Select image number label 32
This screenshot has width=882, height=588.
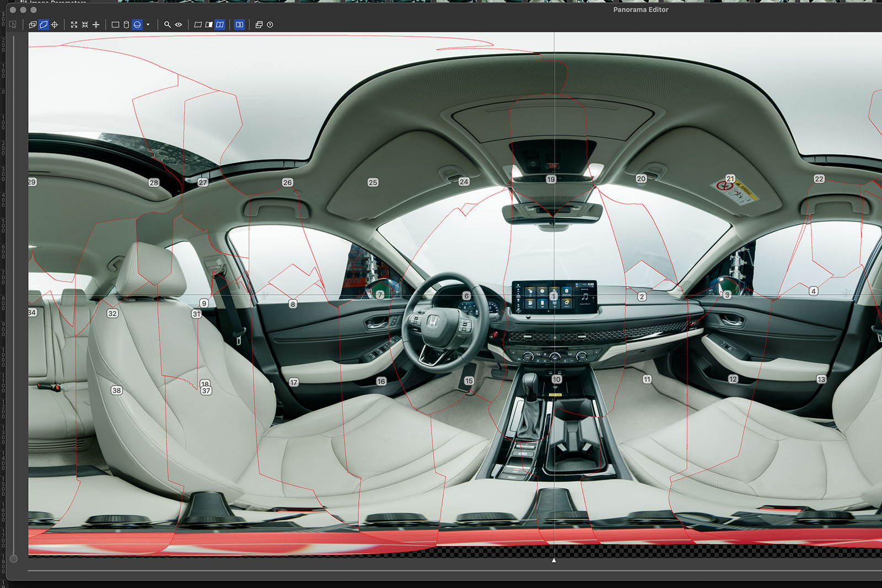coord(112,314)
